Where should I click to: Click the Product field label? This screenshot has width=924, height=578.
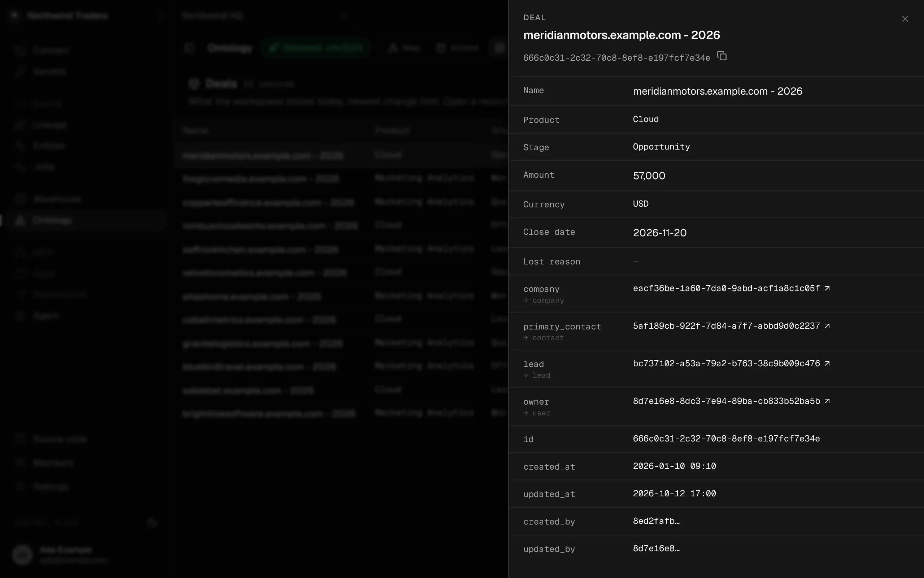coord(541,120)
